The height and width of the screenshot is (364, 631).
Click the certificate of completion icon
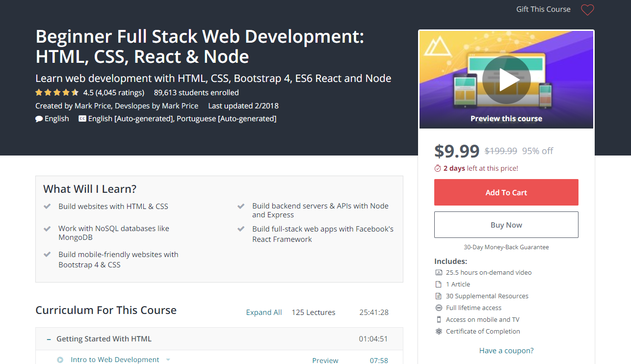(439, 331)
